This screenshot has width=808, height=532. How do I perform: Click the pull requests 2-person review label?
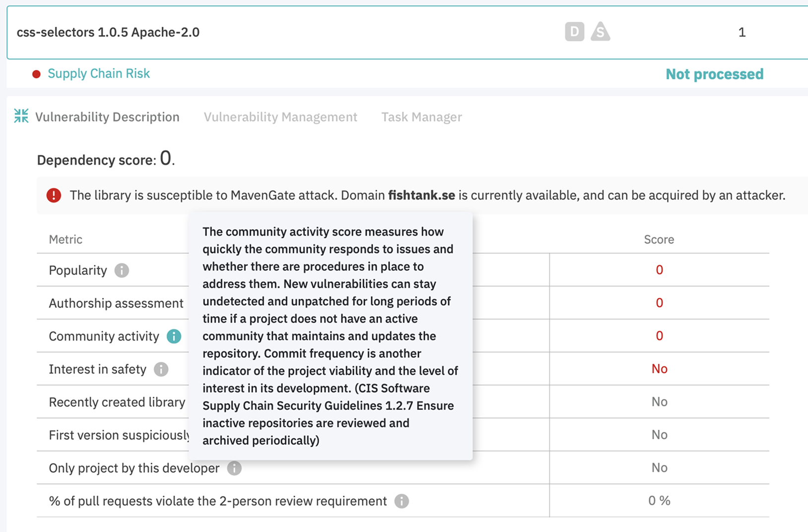[218, 501]
